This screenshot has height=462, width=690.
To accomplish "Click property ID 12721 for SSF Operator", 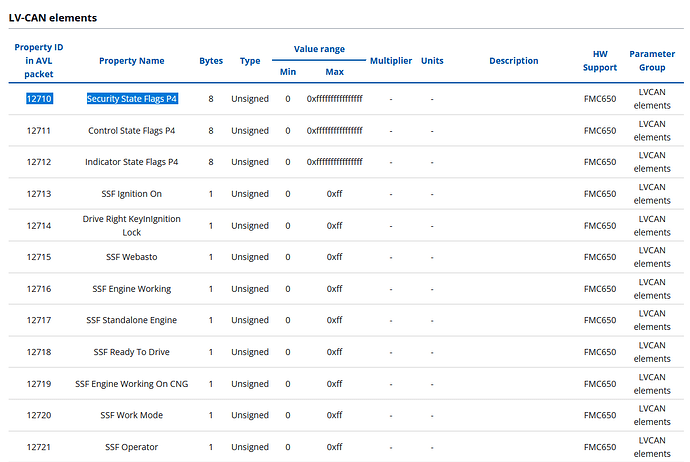I will coord(39,447).
